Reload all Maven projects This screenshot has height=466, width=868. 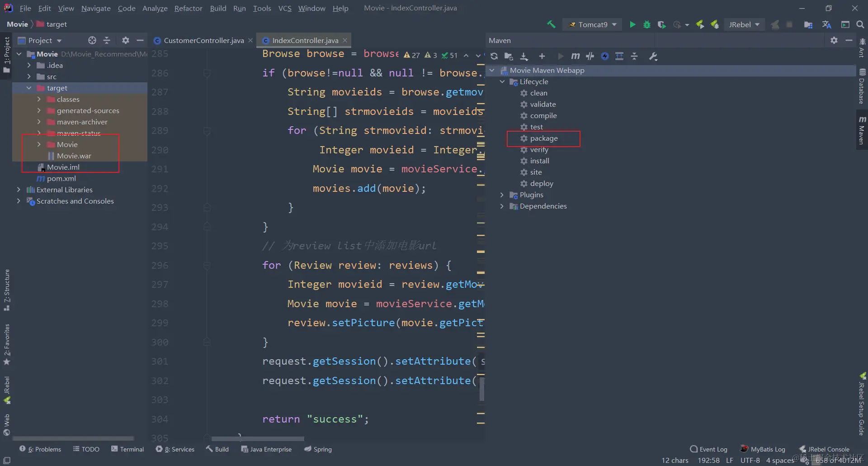tap(494, 56)
